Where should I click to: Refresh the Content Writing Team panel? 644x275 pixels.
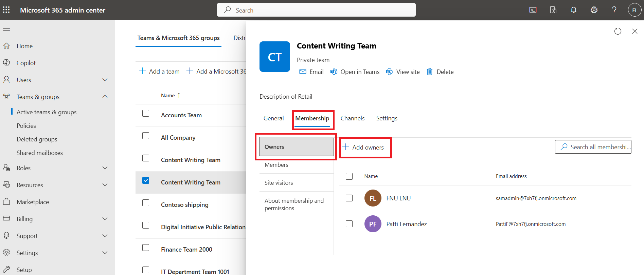click(x=618, y=31)
